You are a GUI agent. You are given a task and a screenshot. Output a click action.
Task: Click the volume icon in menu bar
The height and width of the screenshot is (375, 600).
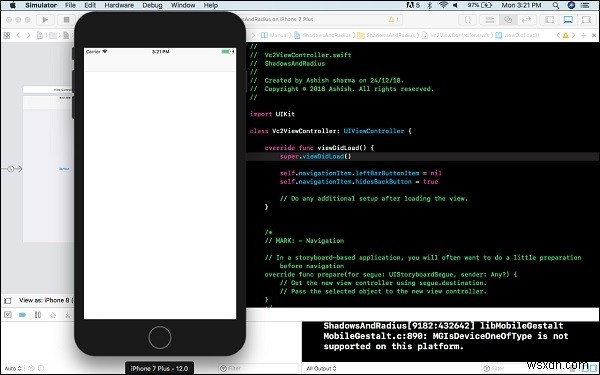[455, 5]
